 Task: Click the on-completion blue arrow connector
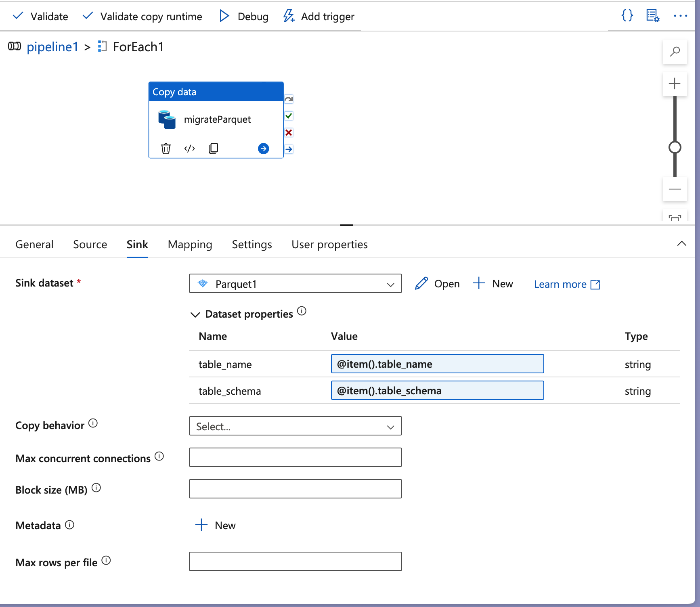[289, 149]
